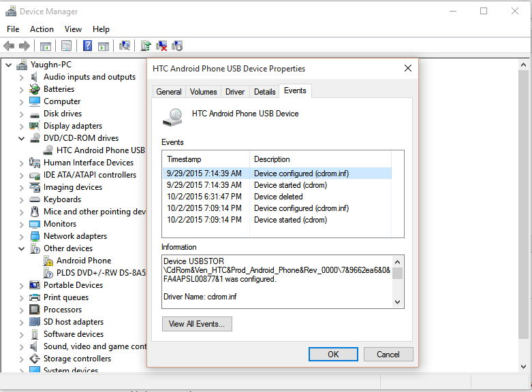Open the Action menu
The width and height of the screenshot is (532, 392).
point(42,29)
